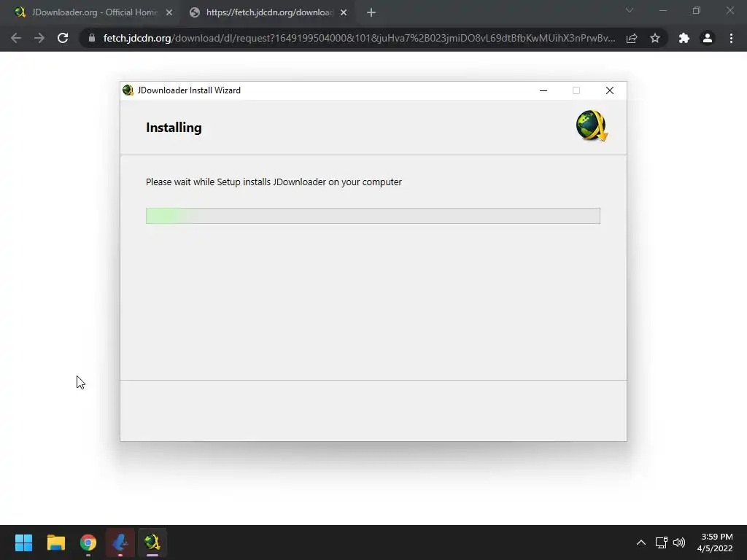Open the Windows Start menu
Viewport: 747px width, 560px height.
tap(23, 542)
